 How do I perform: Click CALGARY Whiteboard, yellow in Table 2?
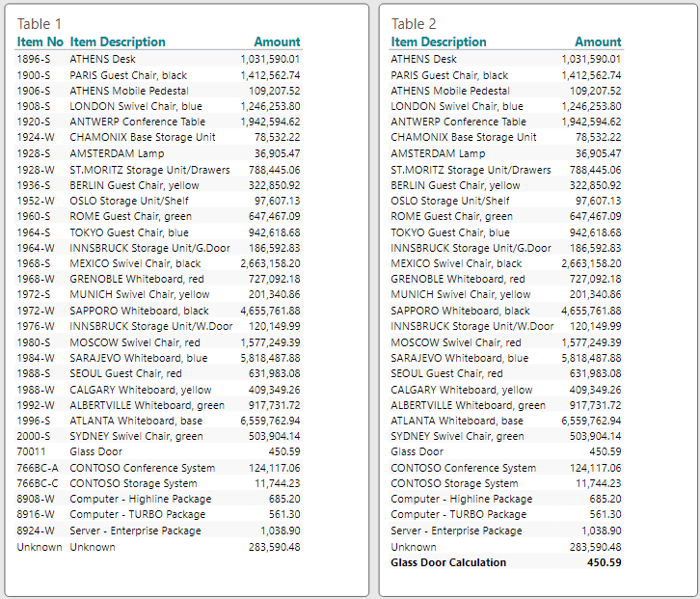point(461,390)
